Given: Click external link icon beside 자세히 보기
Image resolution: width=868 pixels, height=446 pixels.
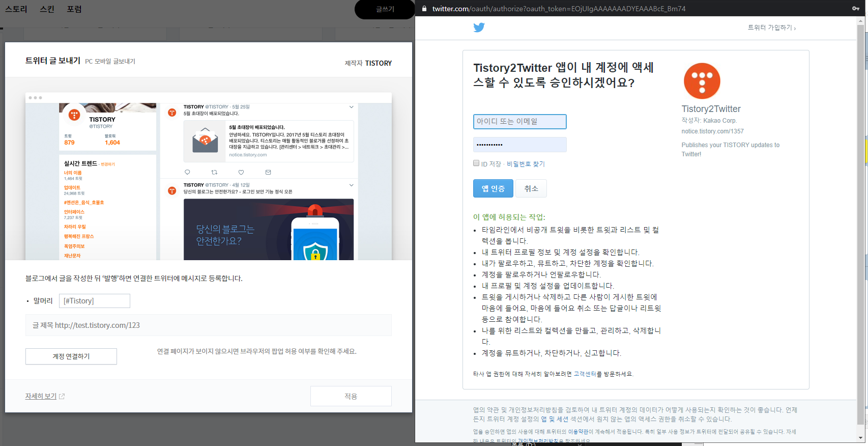Looking at the screenshot, I should pos(62,396).
